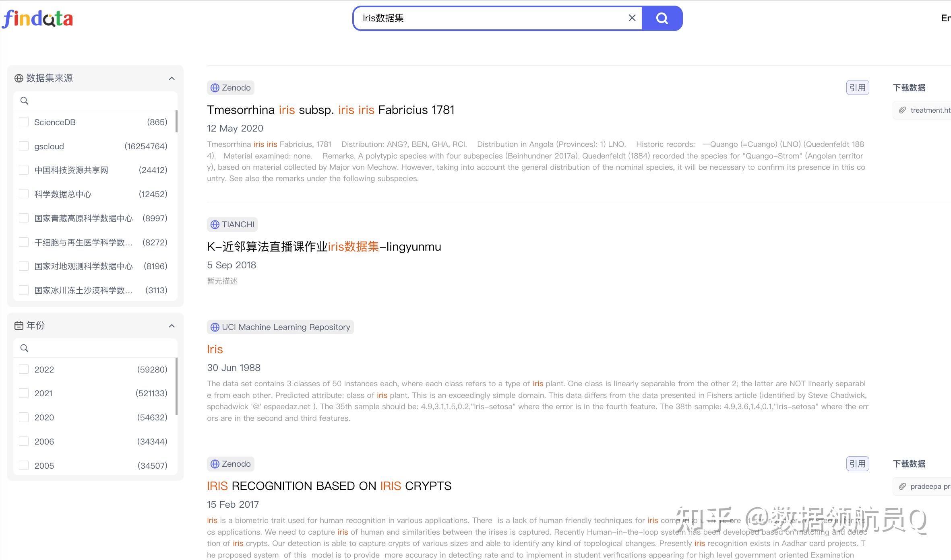Click the magnifier icon in the year filter

tap(24, 348)
